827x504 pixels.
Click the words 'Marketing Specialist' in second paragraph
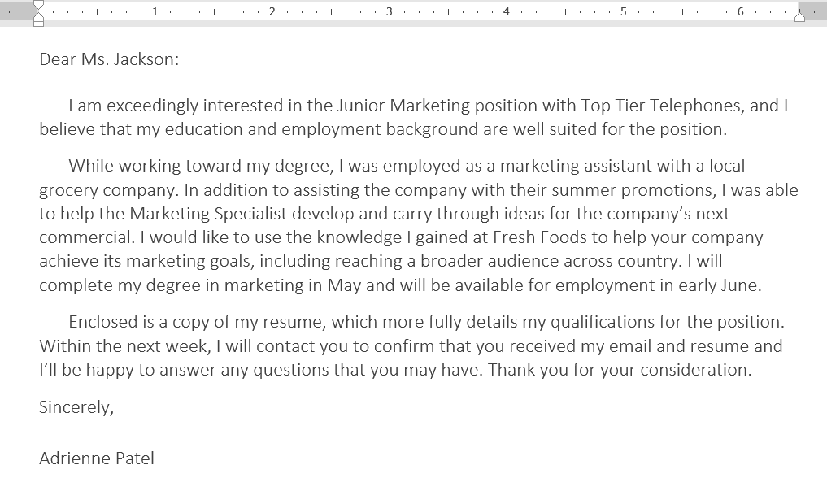208,214
